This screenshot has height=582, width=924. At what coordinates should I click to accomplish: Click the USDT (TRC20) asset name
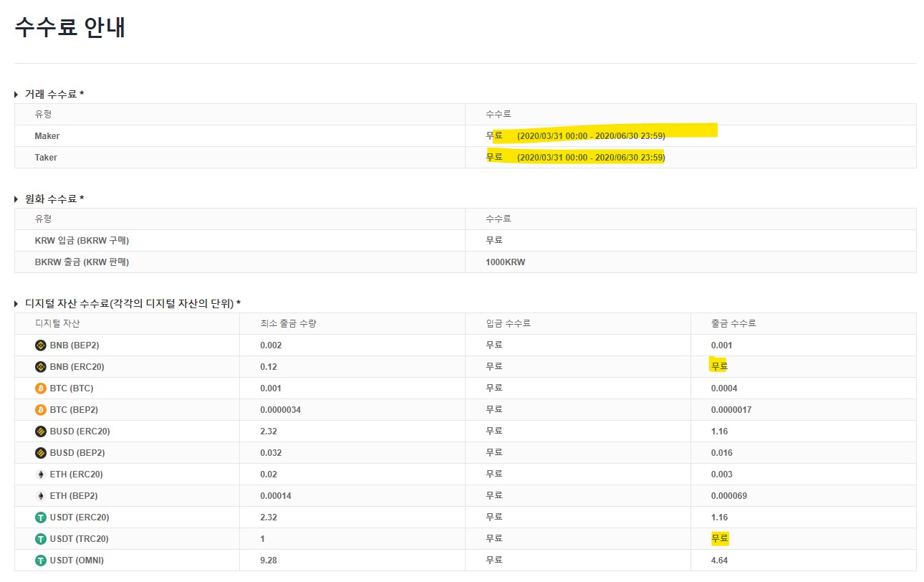pyautogui.click(x=80, y=538)
